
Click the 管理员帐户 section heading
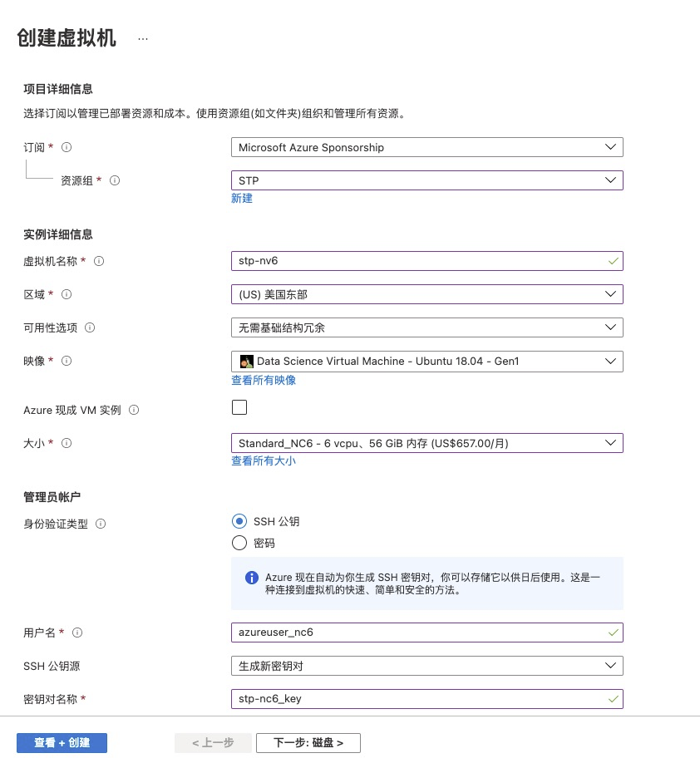coord(52,497)
